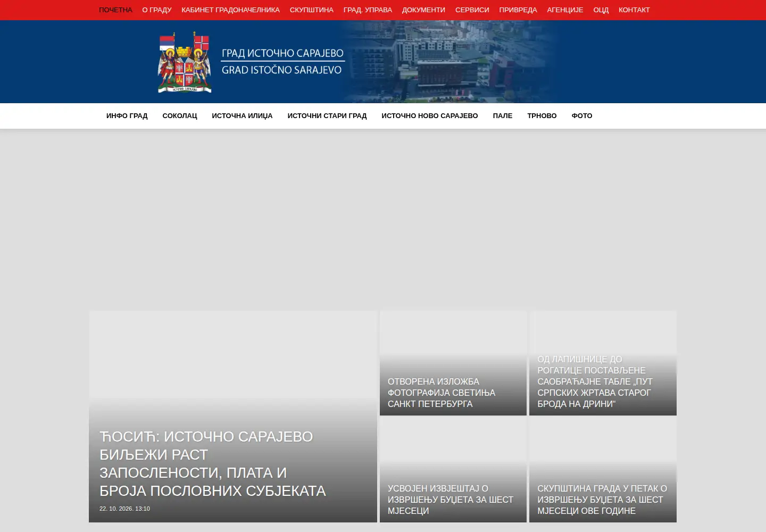The image size is (766, 532).
Task: Go to the ПАЛЕ category
Action: tap(503, 116)
